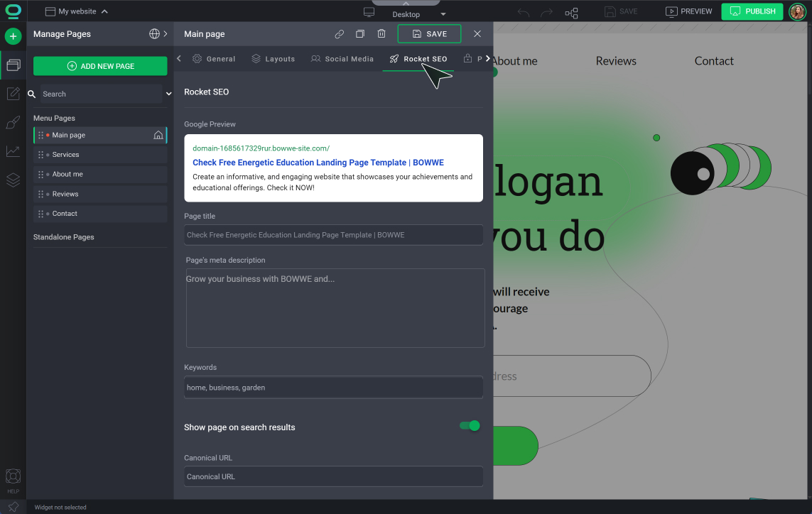The height and width of the screenshot is (514, 812).
Task: Open the site structure icon in top bar
Action: [x=571, y=13]
